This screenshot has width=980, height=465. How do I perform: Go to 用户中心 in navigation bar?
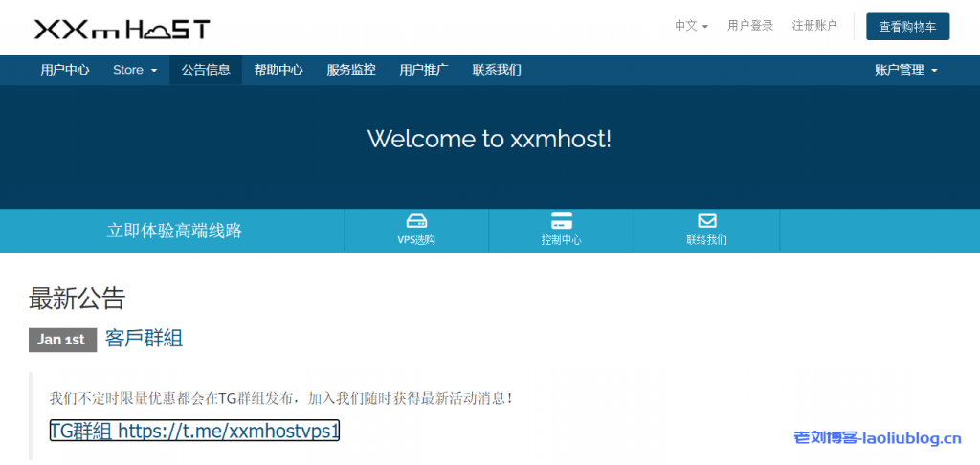pos(65,70)
